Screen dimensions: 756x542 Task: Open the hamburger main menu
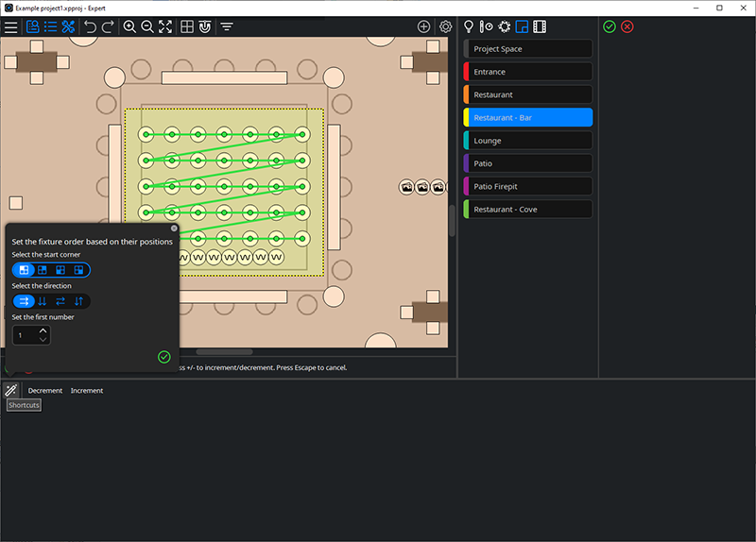(x=11, y=27)
